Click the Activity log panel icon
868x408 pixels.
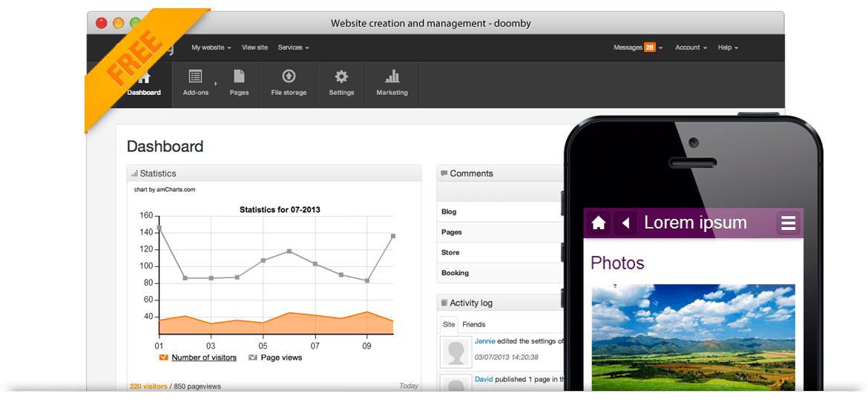[444, 303]
